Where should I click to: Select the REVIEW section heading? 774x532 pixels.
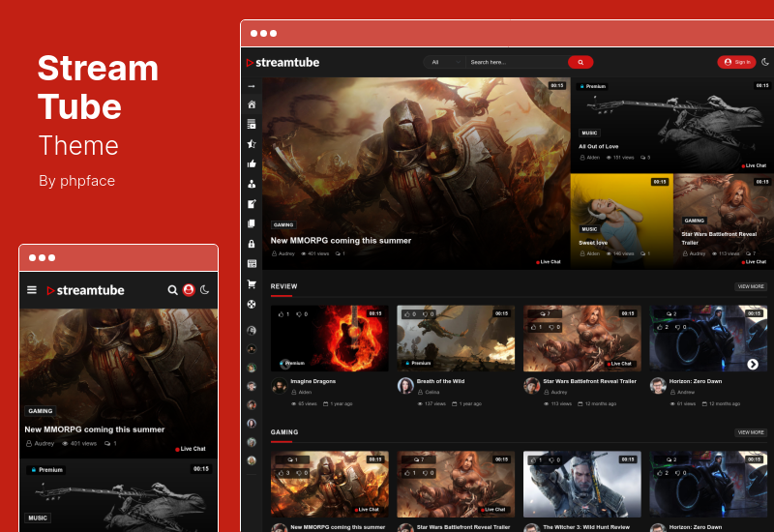tap(283, 286)
